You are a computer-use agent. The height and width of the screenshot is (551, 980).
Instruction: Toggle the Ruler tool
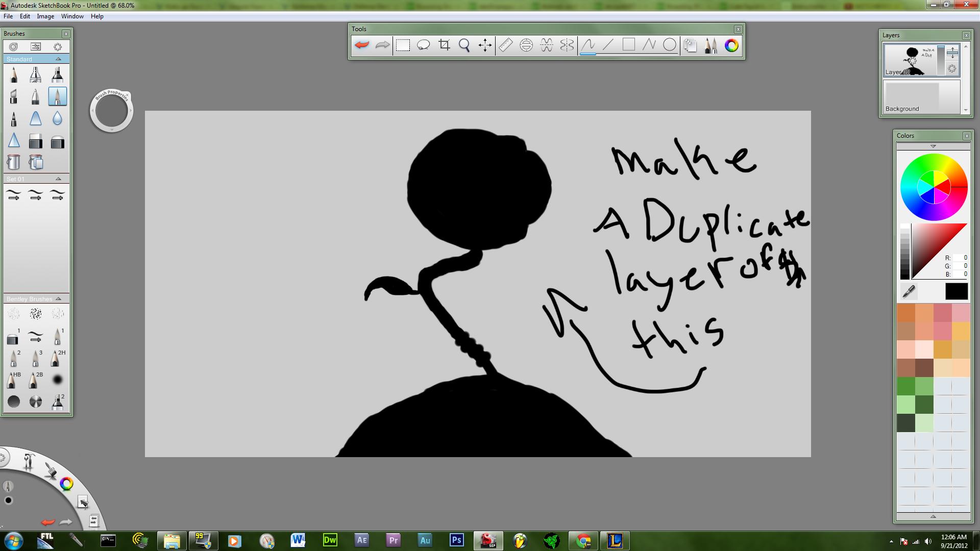coord(505,45)
